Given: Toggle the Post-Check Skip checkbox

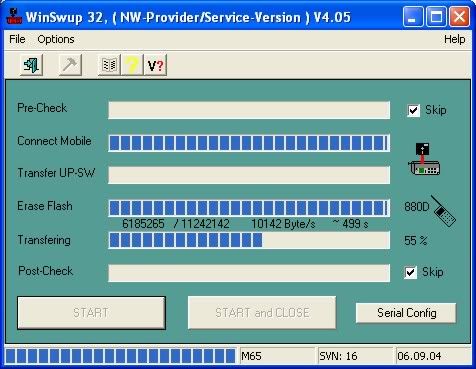Looking at the screenshot, I should tap(410, 272).
